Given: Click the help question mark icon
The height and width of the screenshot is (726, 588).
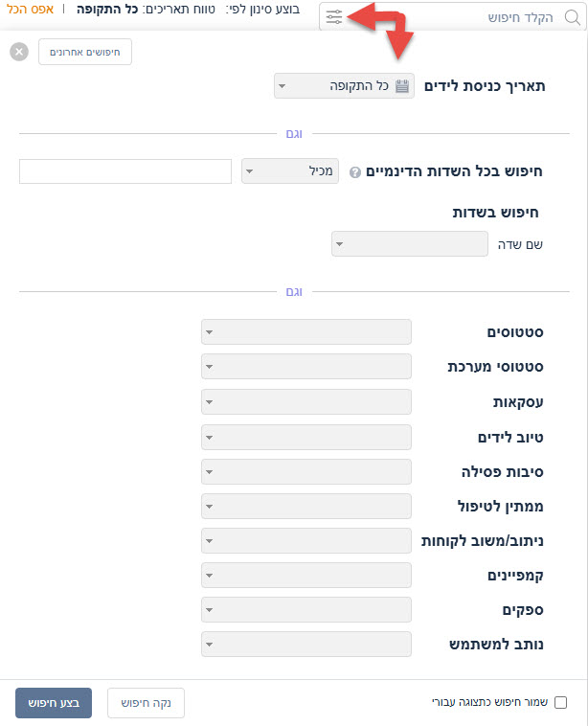Looking at the screenshot, I should click(355, 172).
